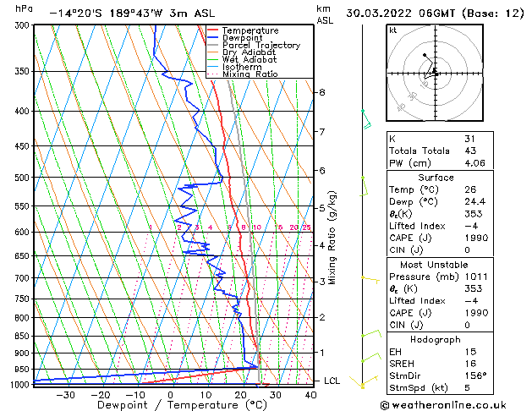
Task: Click the station coordinates title text
Action: (121, 14)
